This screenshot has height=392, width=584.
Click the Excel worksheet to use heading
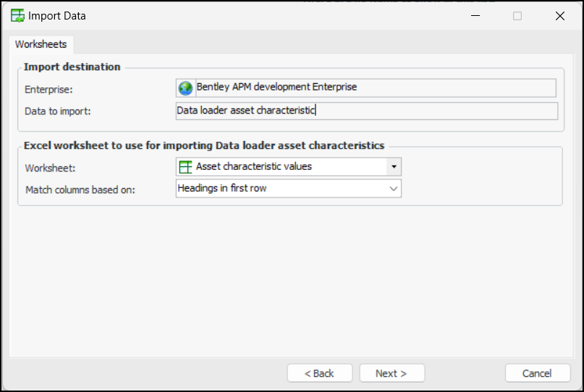[204, 145]
